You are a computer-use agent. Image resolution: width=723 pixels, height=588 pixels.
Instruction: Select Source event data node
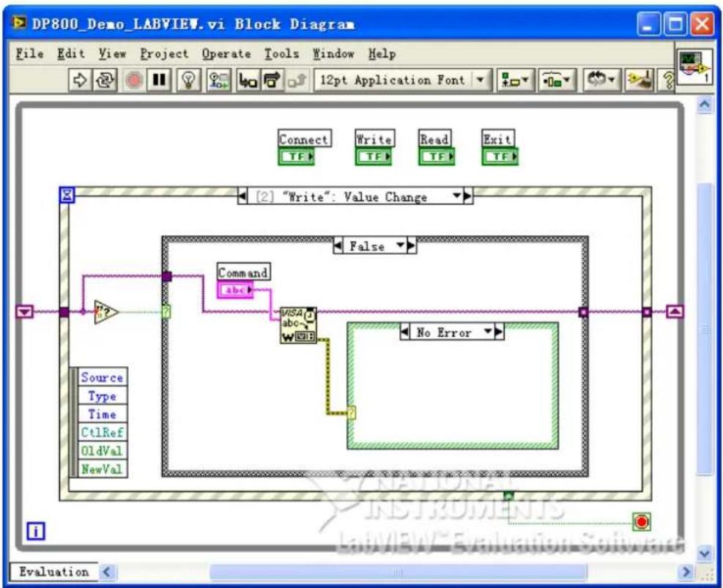click(102, 377)
